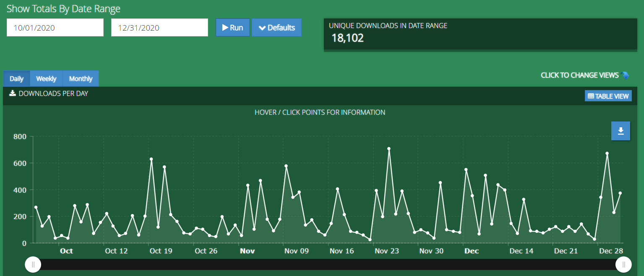Viewport: 644px width, 276px height.
Task: Open Table View using the grid icon button
Action: 608,96
